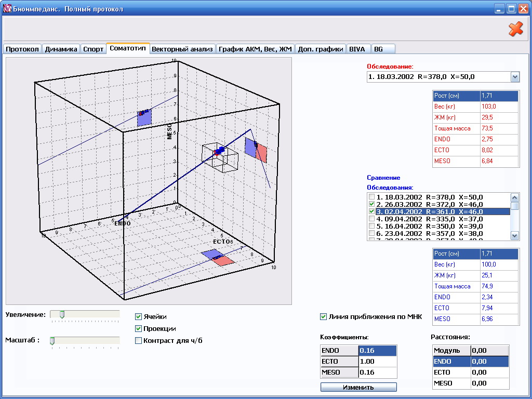Click the Изменить button
The width and height of the screenshot is (532, 399).
pos(358,387)
